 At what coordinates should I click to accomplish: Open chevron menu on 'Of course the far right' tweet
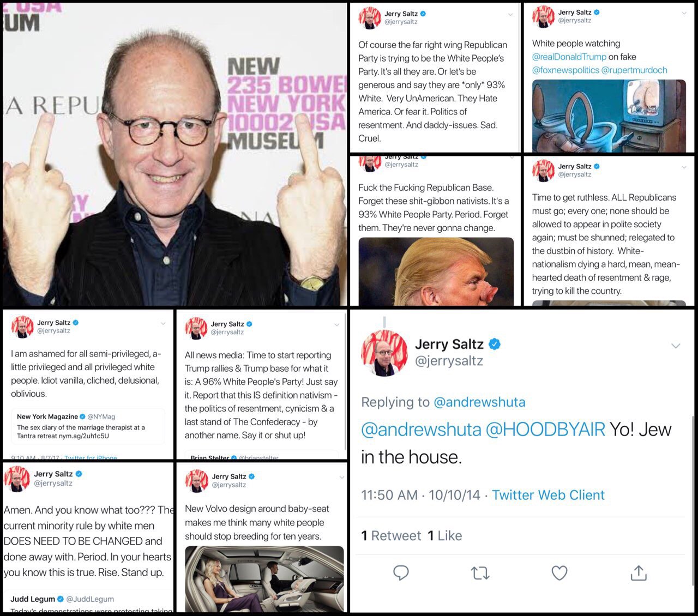point(510,15)
